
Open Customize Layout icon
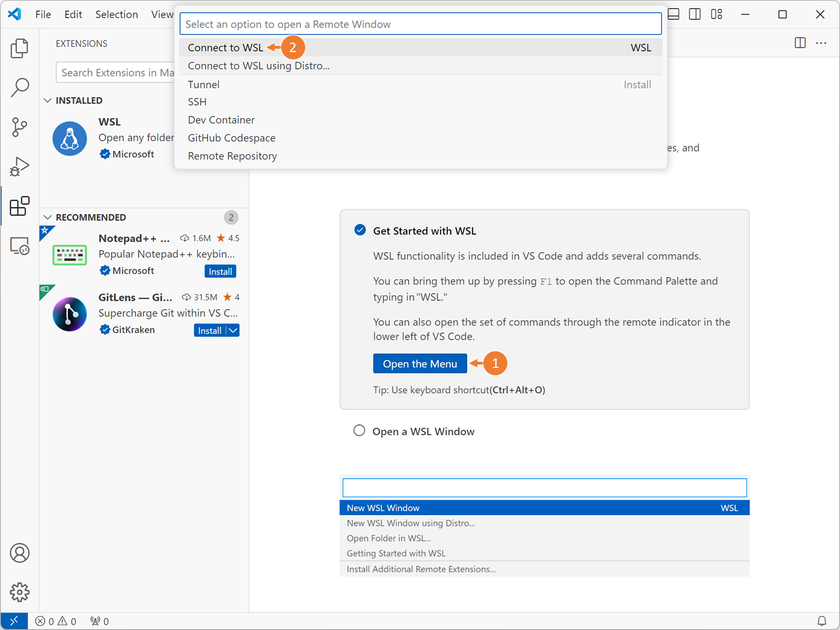[717, 14]
